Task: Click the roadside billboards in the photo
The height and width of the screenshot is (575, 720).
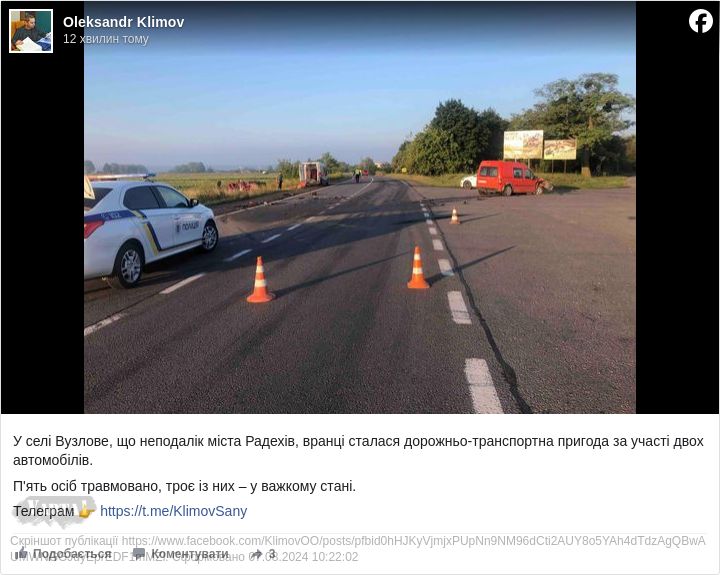Action: coord(540,146)
